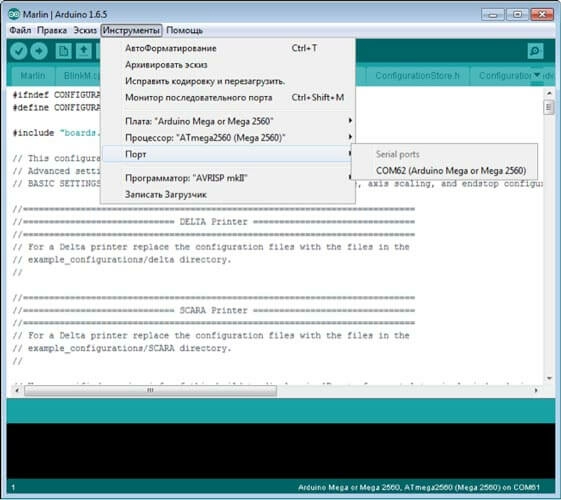Click the Open sketch arrow-up icon
Image resolution: width=561 pixels, height=500 pixels.
tap(84, 51)
